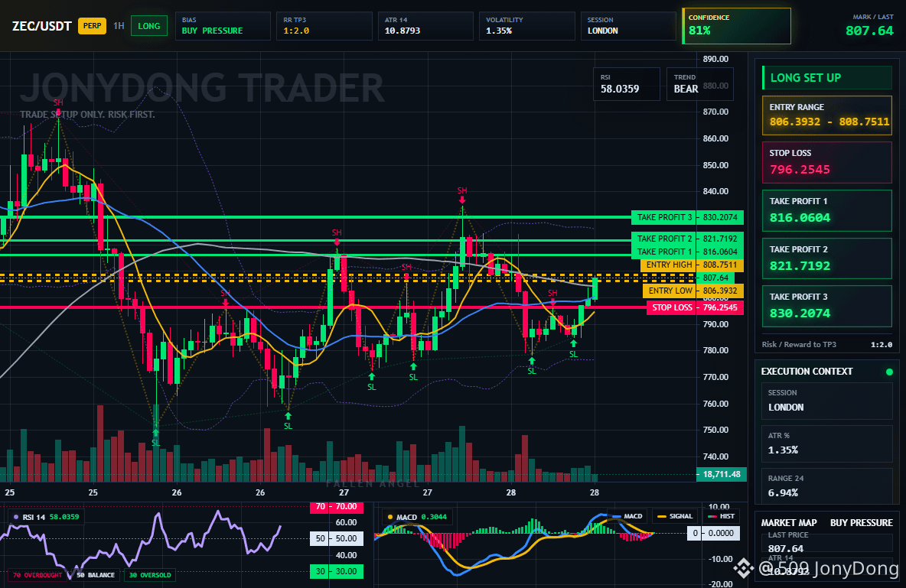The width and height of the screenshot is (906, 588).
Task: Click the Range 24 6.94% card
Action: coord(827,486)
